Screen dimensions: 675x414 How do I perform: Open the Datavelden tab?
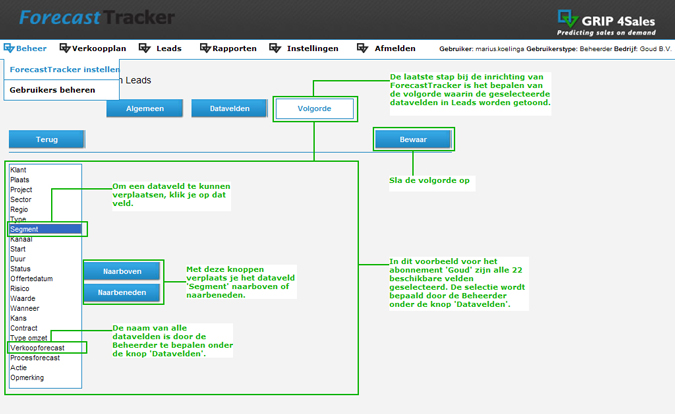(229, 108)
